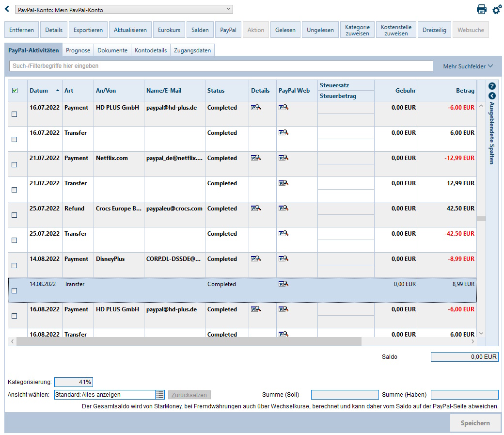
Task: Click Kategorie zuweisen button
Action: pos(358,30)
